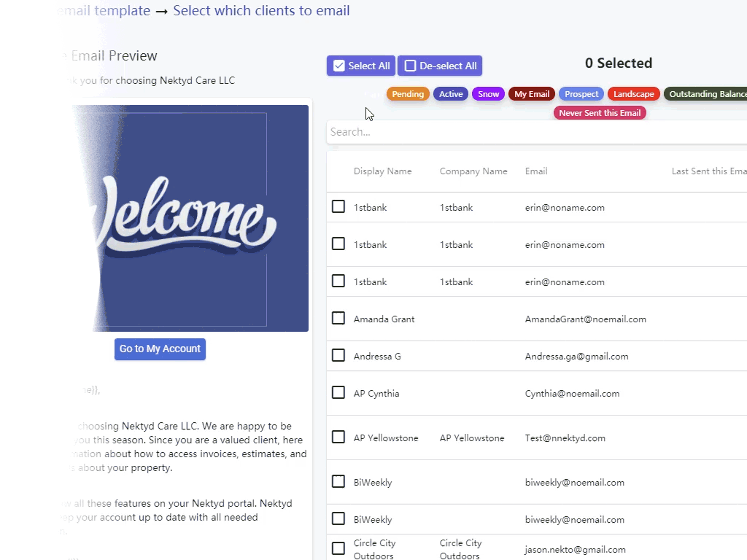Open the Select which clients to email step
Screen dimensions: 747x560
pos(261,10)
